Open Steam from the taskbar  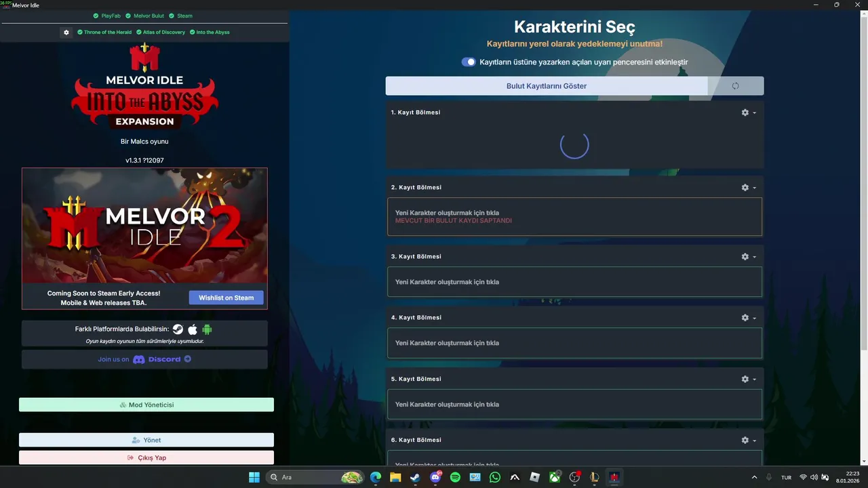(415, 477)
